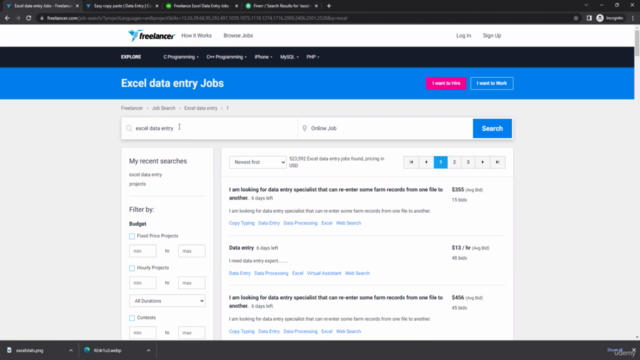Expand exceldata.png download options chevron
Screen dimensions: 640x360
71,350
